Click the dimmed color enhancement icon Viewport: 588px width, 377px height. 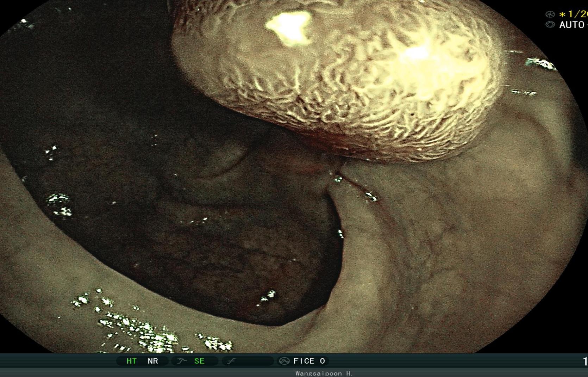tap(231, 361)
